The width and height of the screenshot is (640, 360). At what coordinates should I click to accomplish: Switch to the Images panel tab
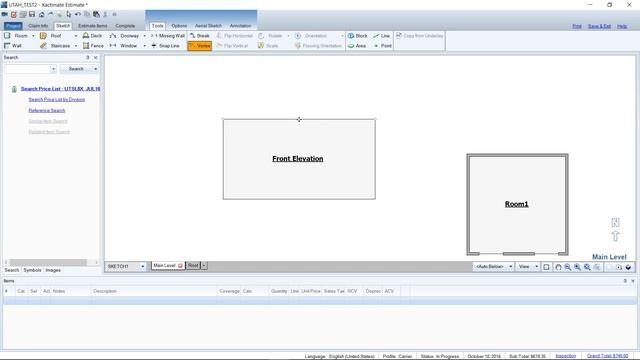tap(53, 270)
